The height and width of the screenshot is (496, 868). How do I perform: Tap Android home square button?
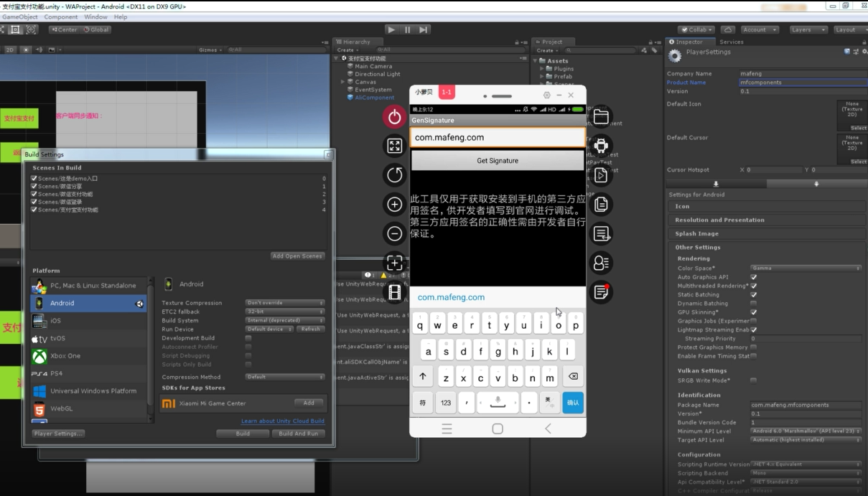[x=498, y=429]
